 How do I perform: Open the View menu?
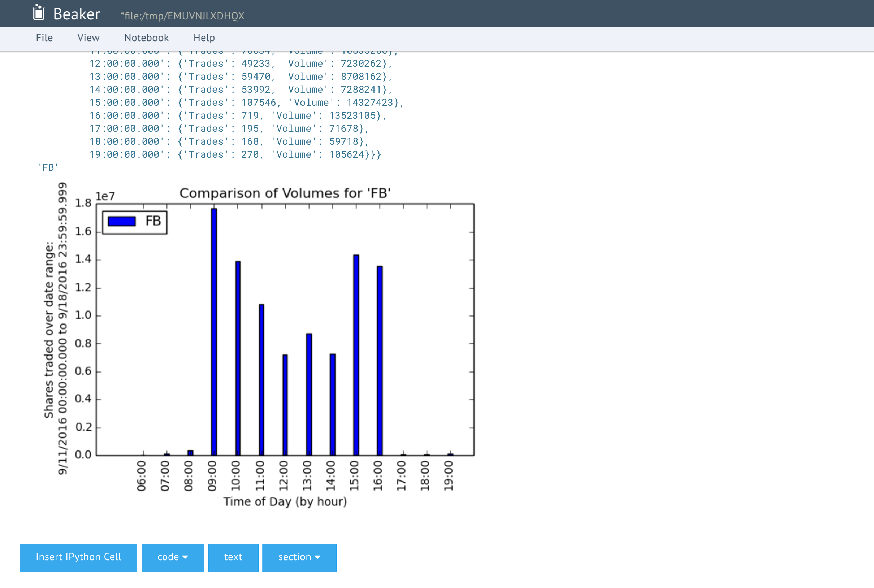coord(88,38)
